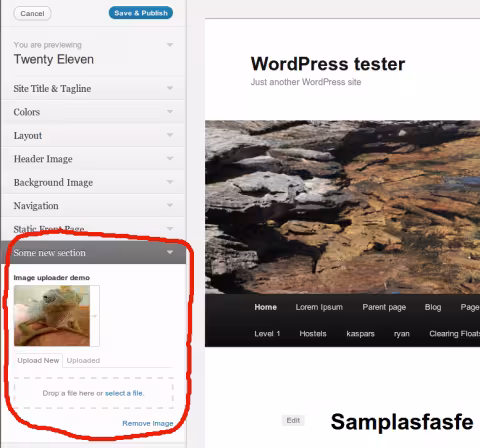
Task: Click the Edit link beside post title
Action: (x=293, y=420)
